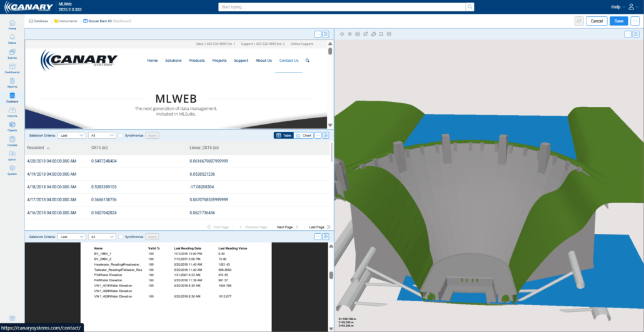Open Products in the website navigation
Image resolution: width=644 pixels, height=332 pixels.
[197, 61]
